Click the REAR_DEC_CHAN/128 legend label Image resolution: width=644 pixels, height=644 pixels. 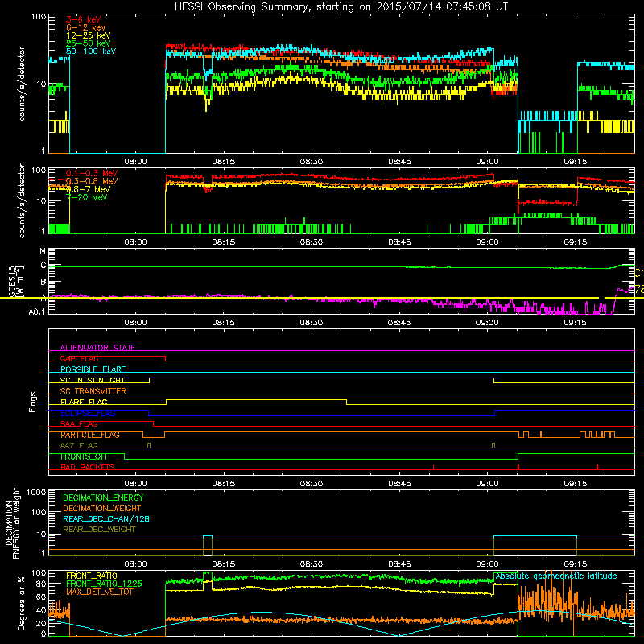(106, 519)
